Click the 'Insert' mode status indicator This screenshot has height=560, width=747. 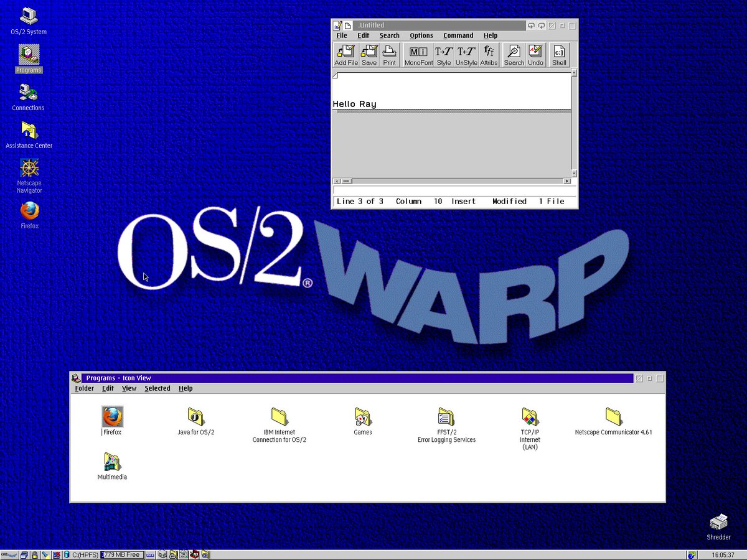tap(464, 202)
